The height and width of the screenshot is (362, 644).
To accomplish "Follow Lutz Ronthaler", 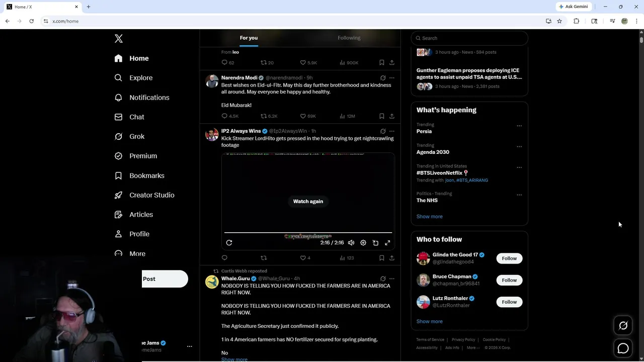I will pos(509,302).
